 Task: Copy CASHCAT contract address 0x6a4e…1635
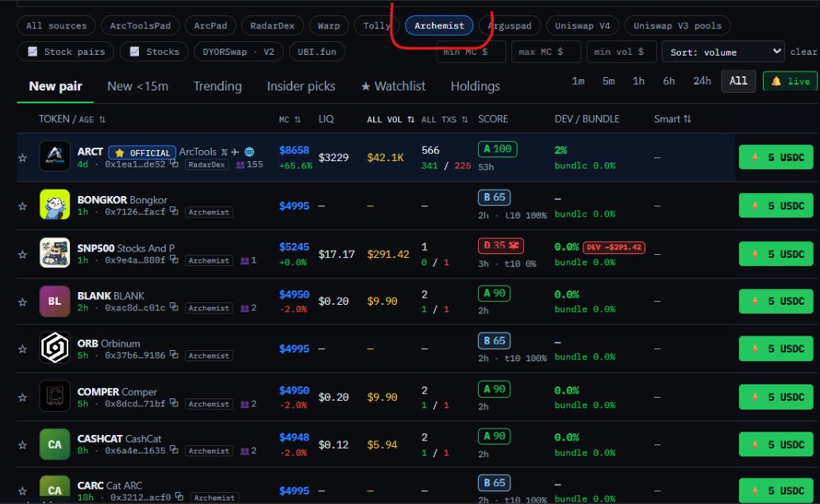coord(174,450)
